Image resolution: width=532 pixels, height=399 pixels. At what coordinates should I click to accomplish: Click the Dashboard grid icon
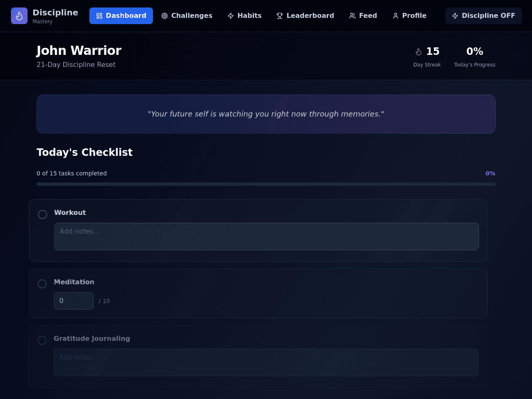click(99, 16)
